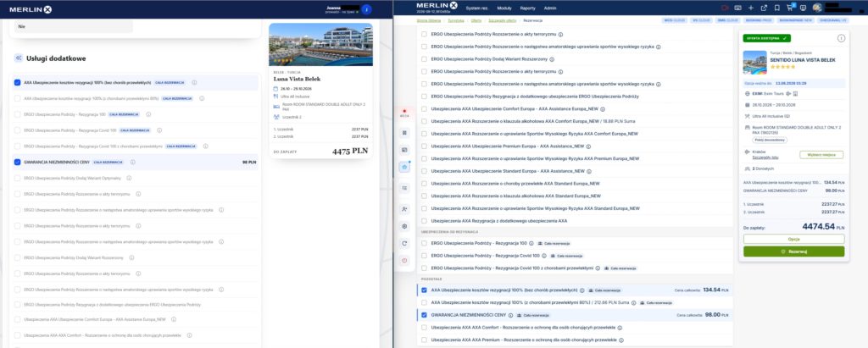Click the Usługi dodatkowe section icon
This screenshot has width=868, height=348.
point(19,58)
